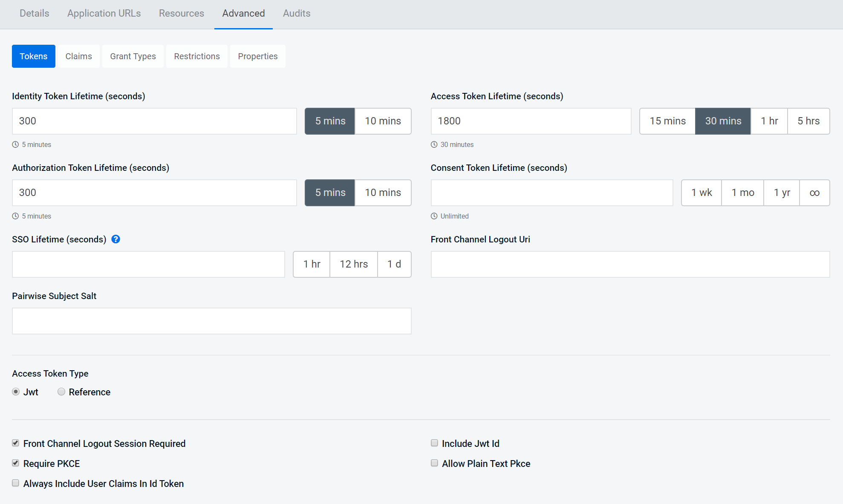
Task: Select the Jwt radio button
Action: click(x=15, y=392)
